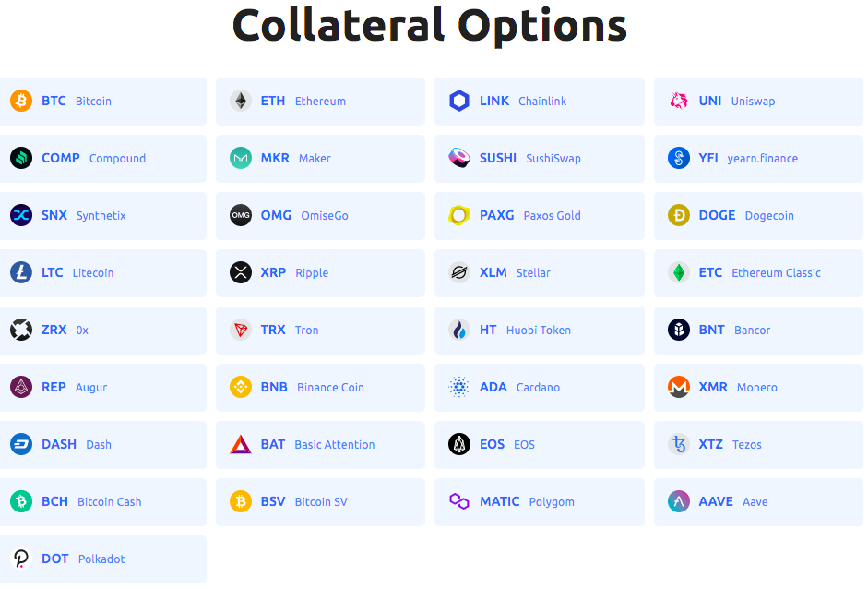868x589 pixels.
Task: Choose the SUSHI SushiSwap tile
Action: pos(540,159)
